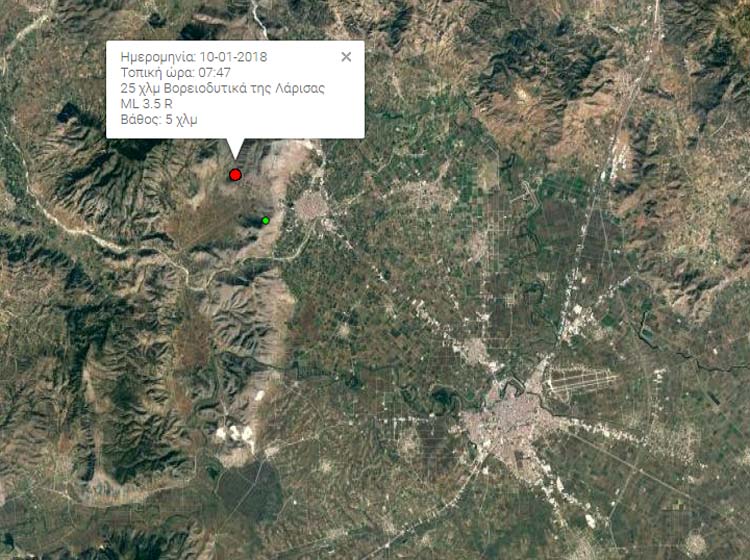Image resolution: width=750 pixels, height=560 pixels.
Task: Click the ML 3.5 R magnitude text
Action: [x=146, y=104]
